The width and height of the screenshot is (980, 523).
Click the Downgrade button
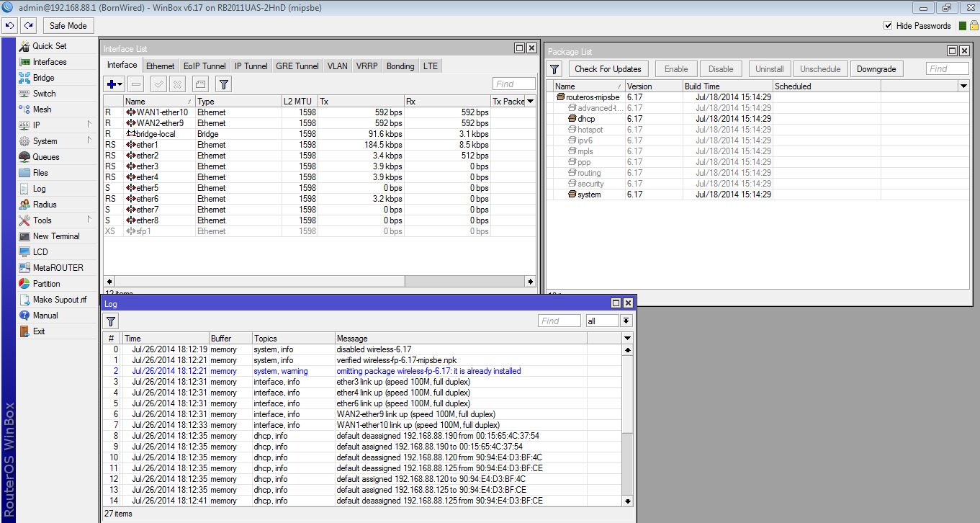pyautogui.click(x=876, y=69)
